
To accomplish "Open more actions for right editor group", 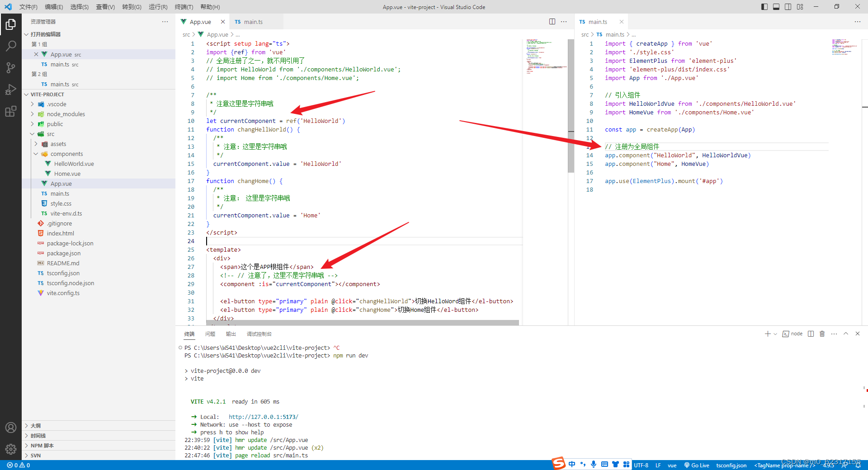I will (858, 22).
